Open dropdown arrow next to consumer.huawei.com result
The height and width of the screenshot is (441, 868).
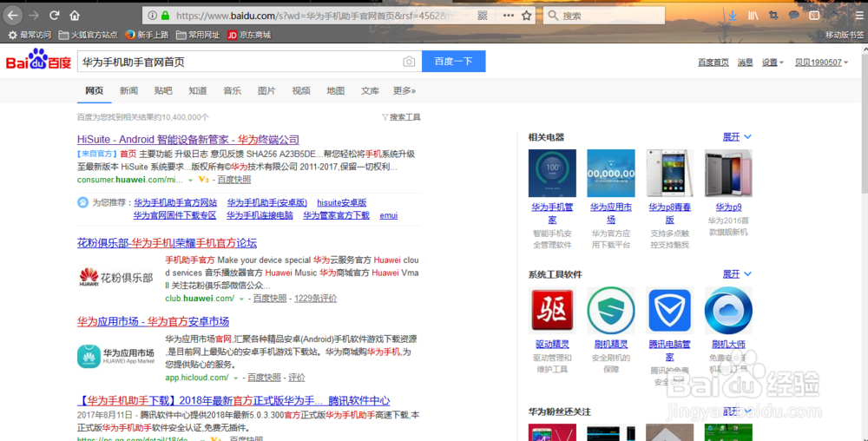click(x=190, y=181)
